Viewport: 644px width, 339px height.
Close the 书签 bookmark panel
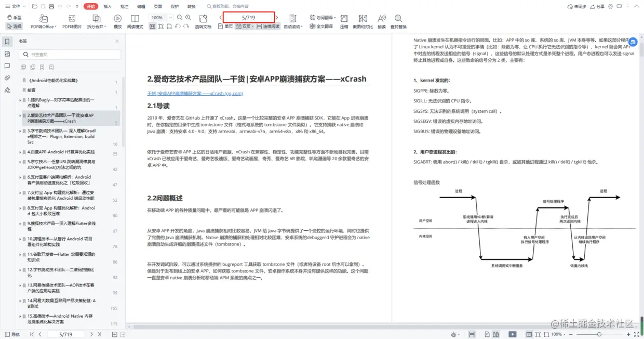(117, 41)
